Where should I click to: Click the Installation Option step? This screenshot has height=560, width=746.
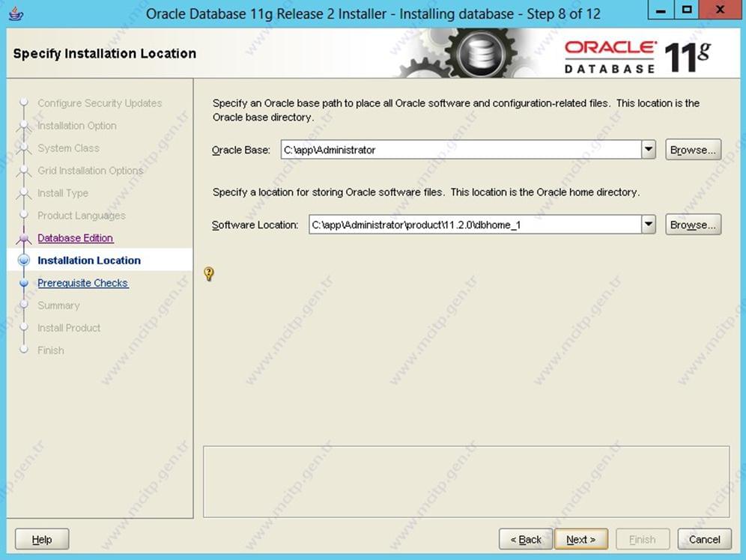click(x=77, y=126)
